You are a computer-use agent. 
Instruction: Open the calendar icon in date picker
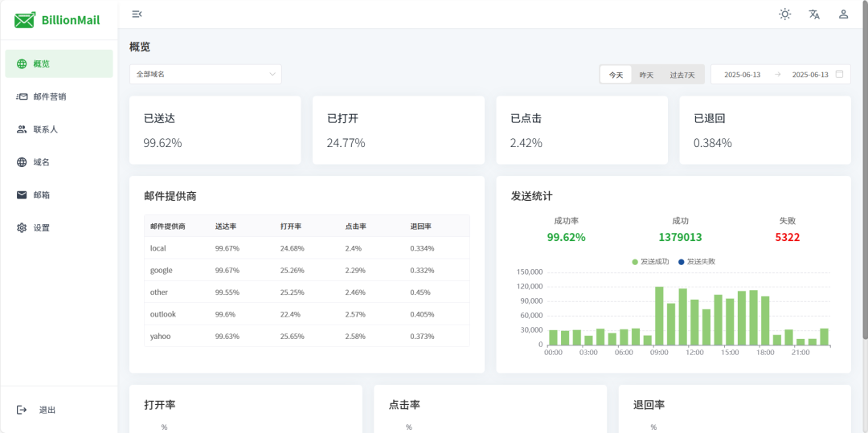tap(839, 74)
